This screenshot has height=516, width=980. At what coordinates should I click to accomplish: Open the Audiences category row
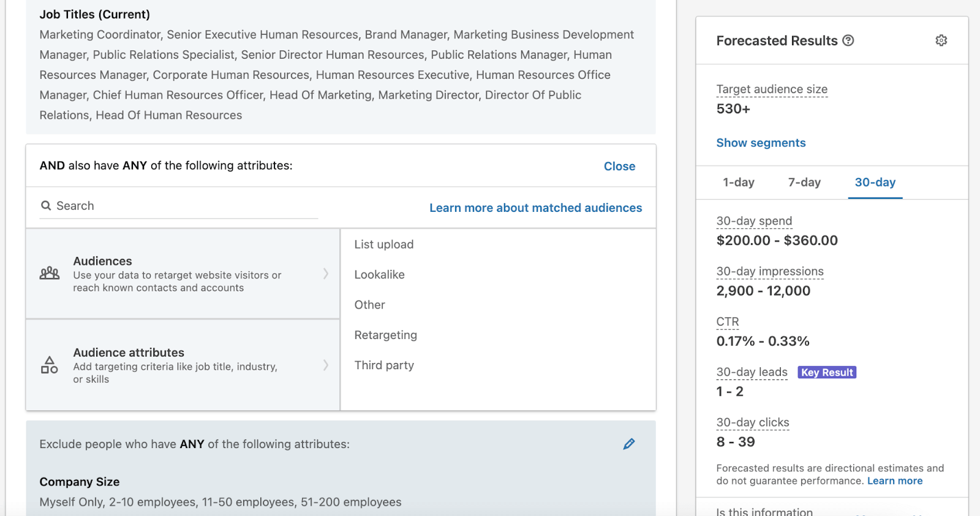[183, 274]
